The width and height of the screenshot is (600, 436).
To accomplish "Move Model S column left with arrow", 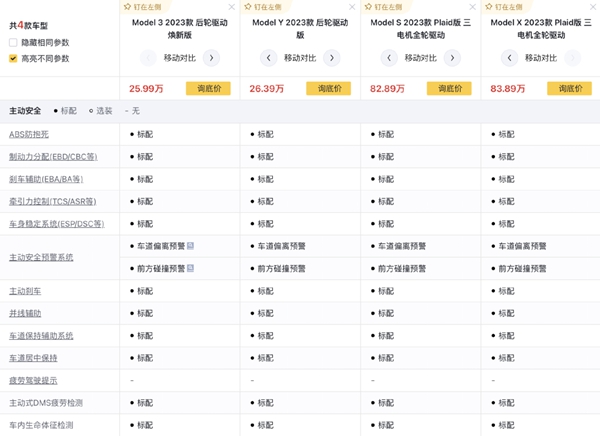I will click(389, 58).
